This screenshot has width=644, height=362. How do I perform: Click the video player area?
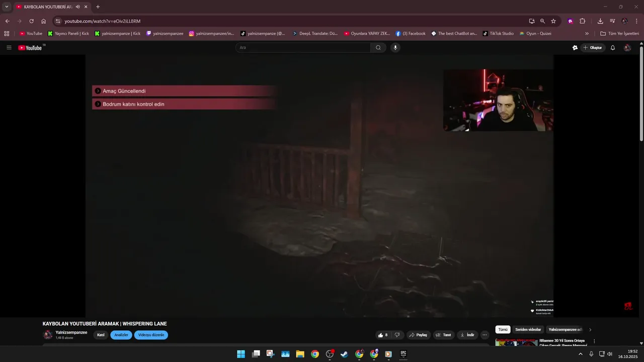(319, 186)
